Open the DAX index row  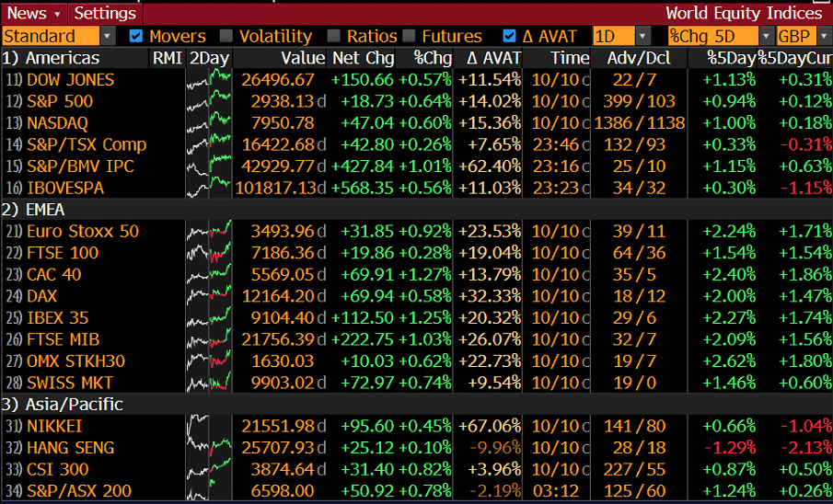[42, 296]
